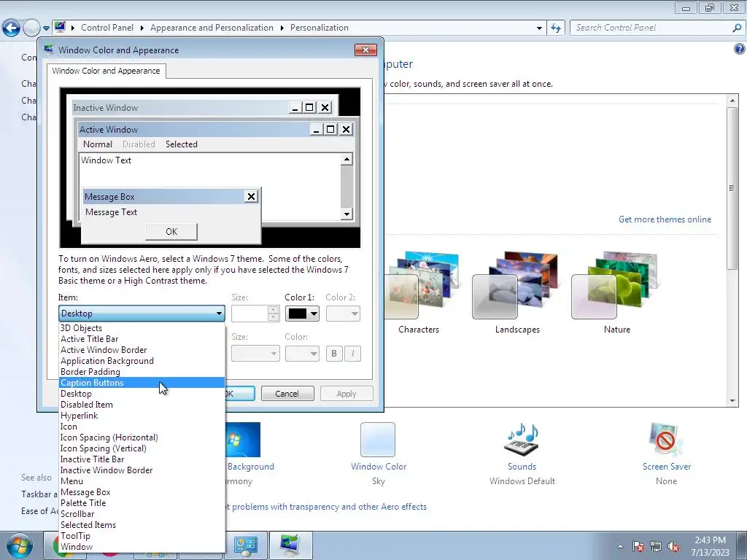
Task: Click Search Control Panel field
Action: tap(651, 28)
